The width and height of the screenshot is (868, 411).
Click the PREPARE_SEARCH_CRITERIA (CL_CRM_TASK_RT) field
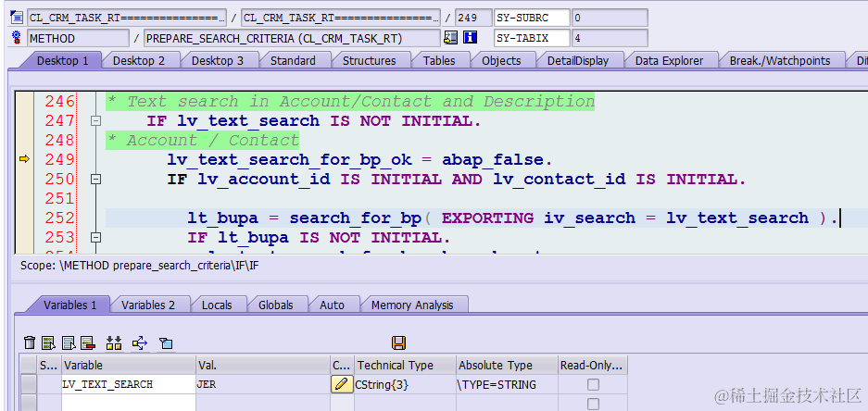(292, 38)
